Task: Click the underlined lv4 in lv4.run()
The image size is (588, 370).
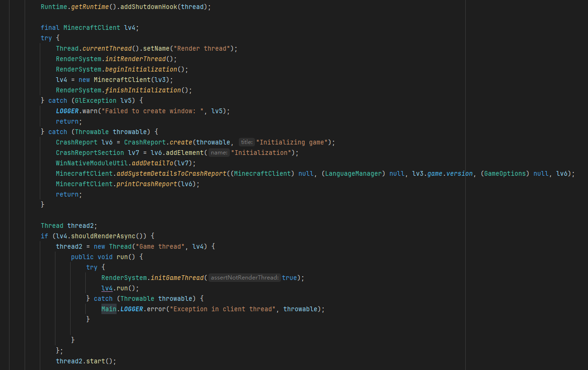Action: (x=107, y=289)
